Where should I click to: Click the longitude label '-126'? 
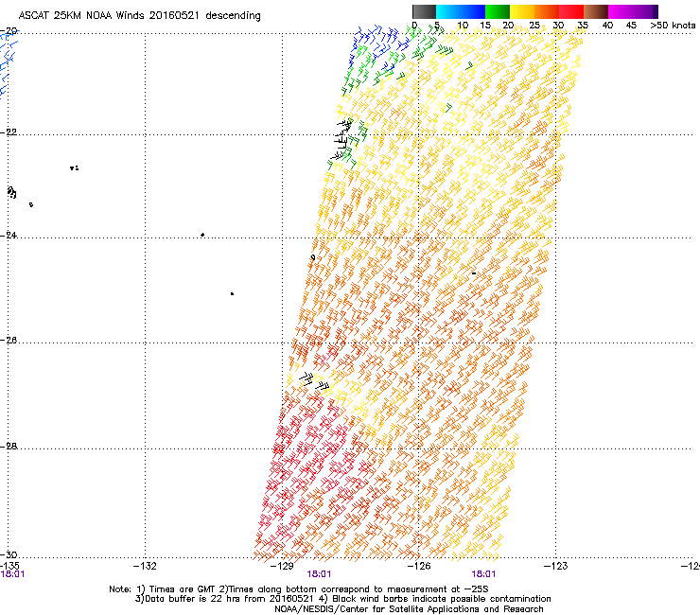coord(419,567)
